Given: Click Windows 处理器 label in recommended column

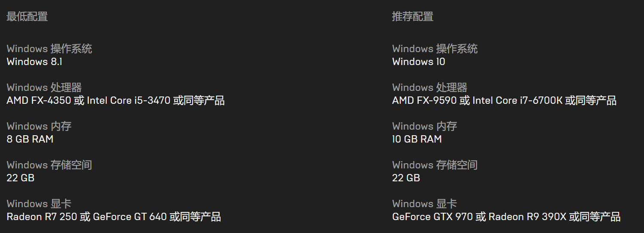Looking at the screenshot, I should point(430,87).
